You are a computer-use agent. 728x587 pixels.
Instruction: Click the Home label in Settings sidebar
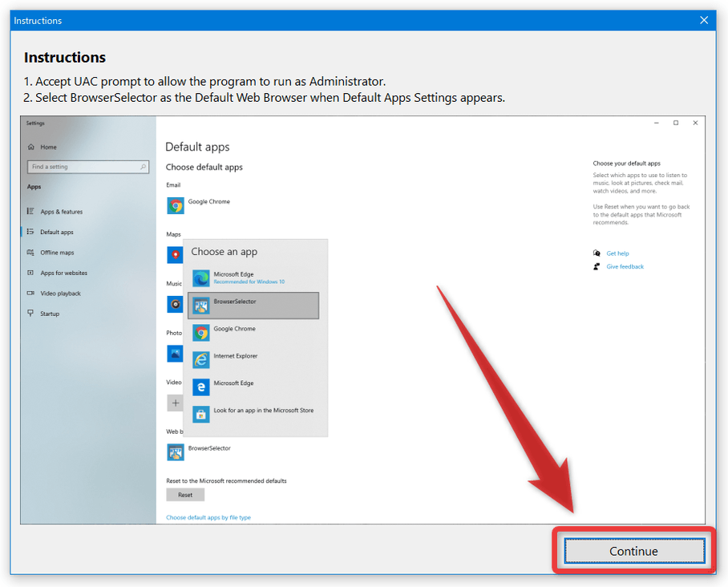coord(48,148)
